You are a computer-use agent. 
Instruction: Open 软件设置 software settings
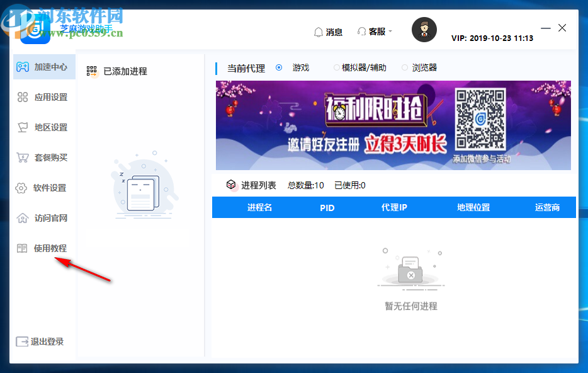(42, 188)
